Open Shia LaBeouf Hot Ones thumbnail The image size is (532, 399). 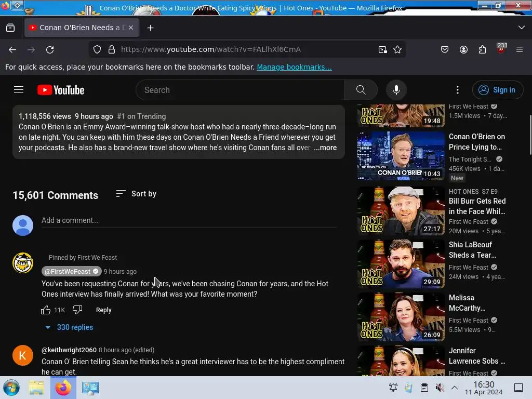[401, 264]
